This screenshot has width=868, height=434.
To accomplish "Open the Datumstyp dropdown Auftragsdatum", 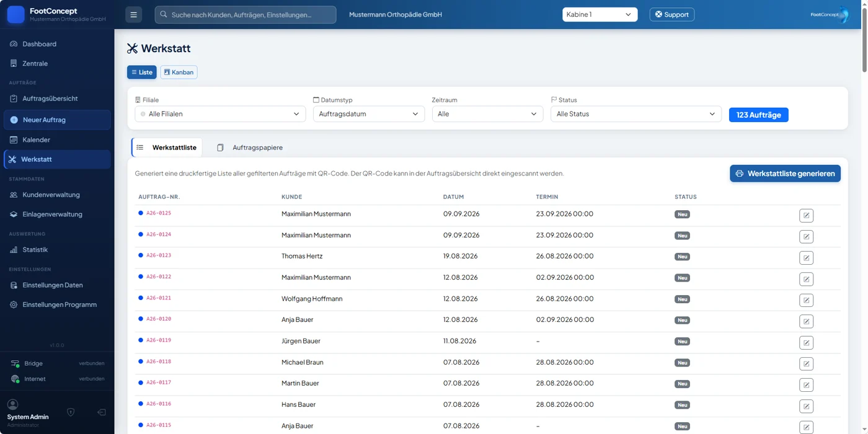I will point(368,114).
